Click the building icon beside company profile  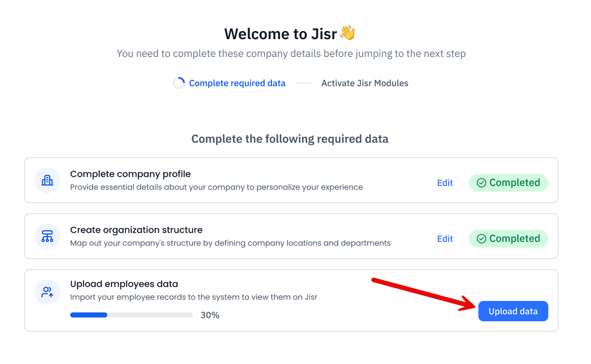pos(47,180)
